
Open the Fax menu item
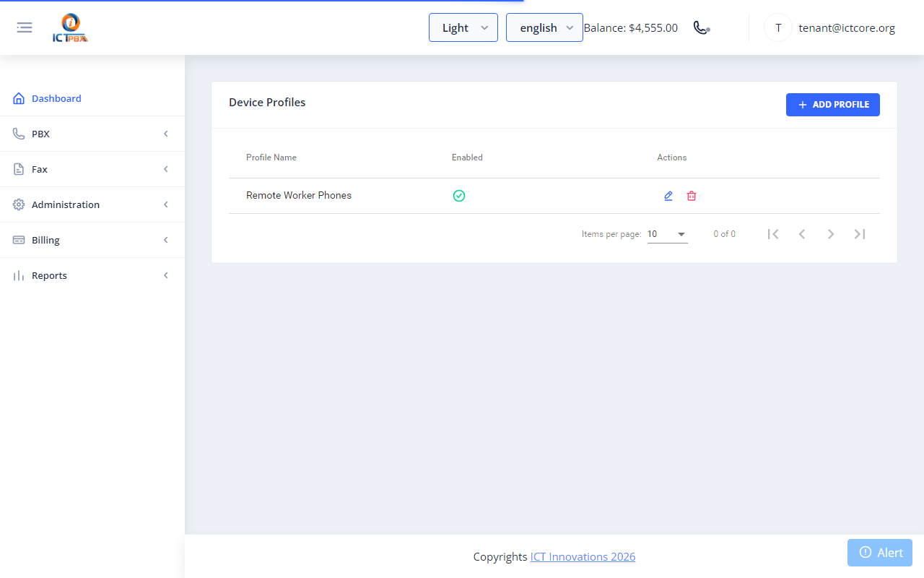[x=92, y=169]
